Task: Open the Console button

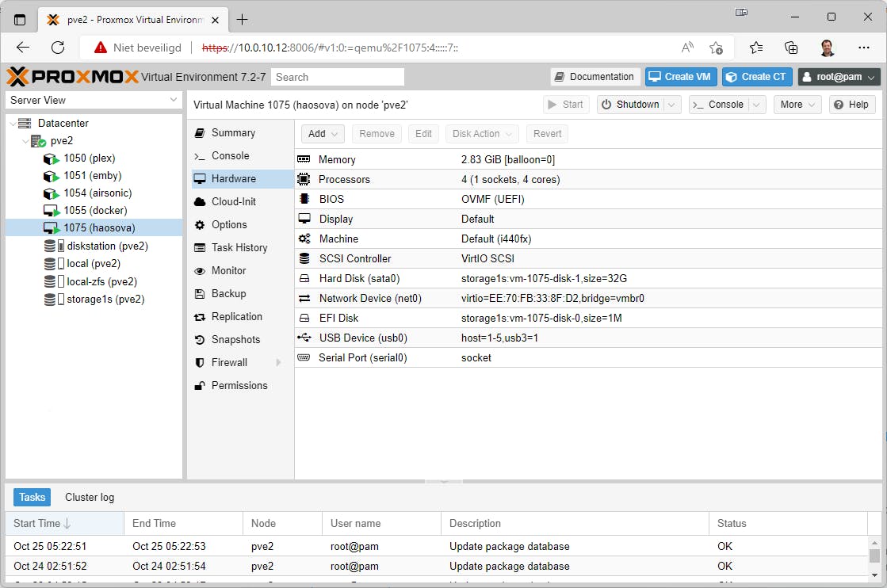Action: click(x=718, y=105)
